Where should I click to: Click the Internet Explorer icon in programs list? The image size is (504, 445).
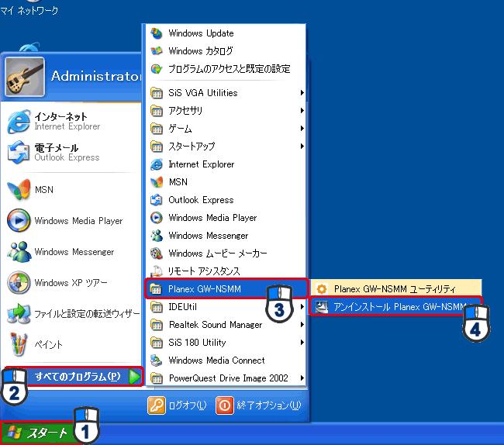(157, 164)
